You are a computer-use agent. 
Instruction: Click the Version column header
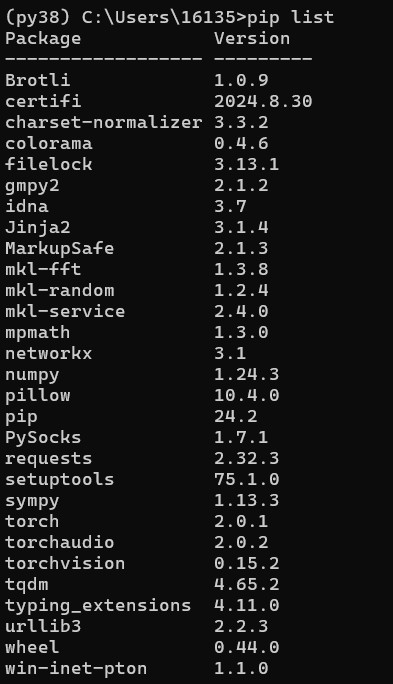point(252,38)
